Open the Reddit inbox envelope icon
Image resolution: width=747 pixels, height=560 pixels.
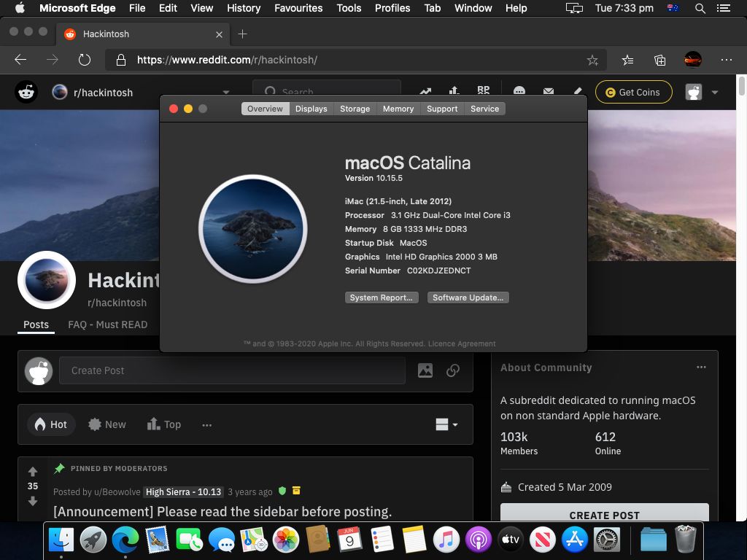coord(549,92)
